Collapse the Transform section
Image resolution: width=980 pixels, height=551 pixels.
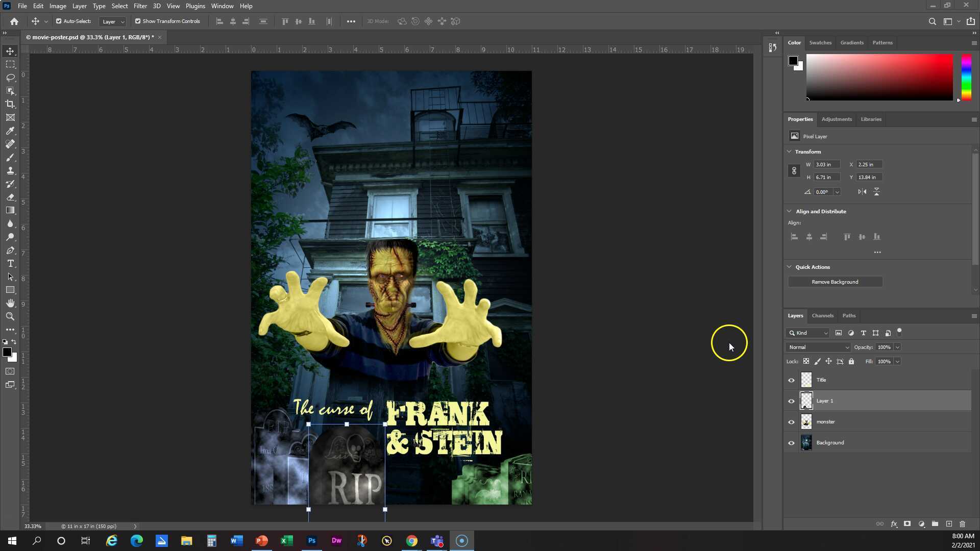(790, 152)
